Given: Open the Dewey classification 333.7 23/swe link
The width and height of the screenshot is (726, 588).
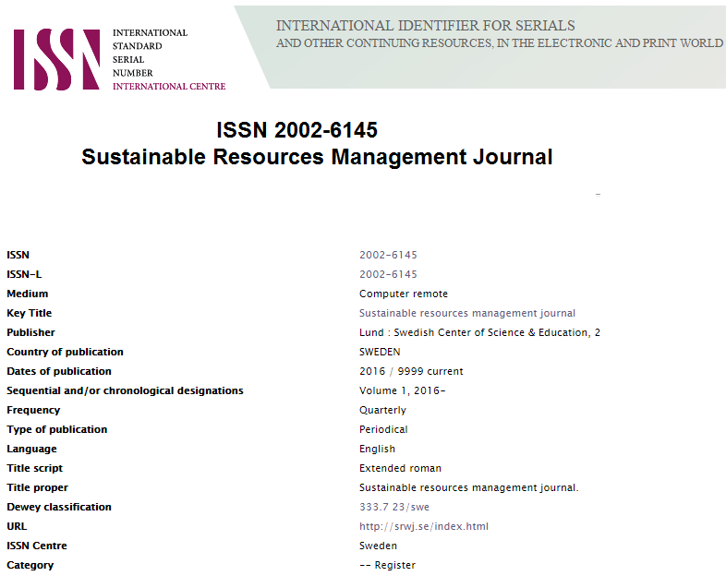Looking at the screenshot, I should [394, 507].
